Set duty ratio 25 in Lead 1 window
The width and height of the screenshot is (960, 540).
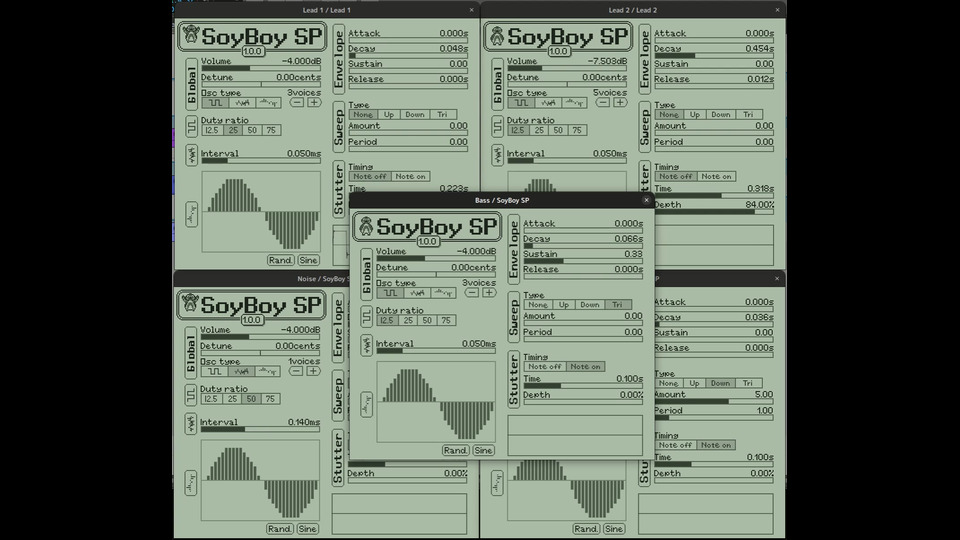[233, 130]
